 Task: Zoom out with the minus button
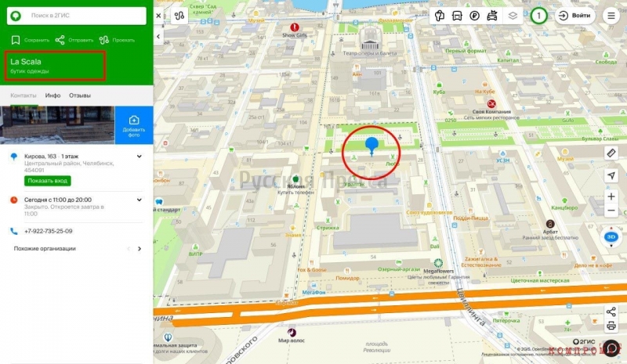611,210
